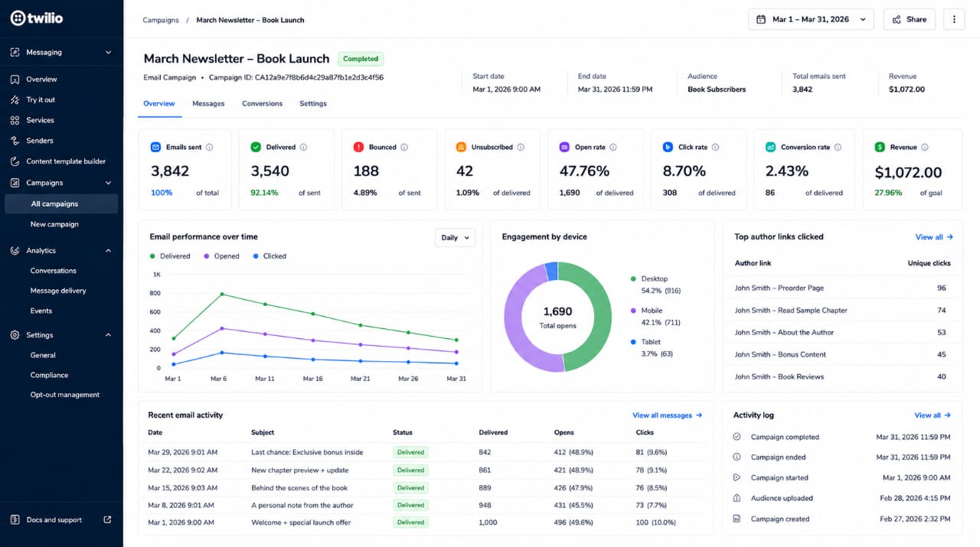Click the Senders sidebar icon
This screenshot has height=547, width=980.
tap(15, 141)
